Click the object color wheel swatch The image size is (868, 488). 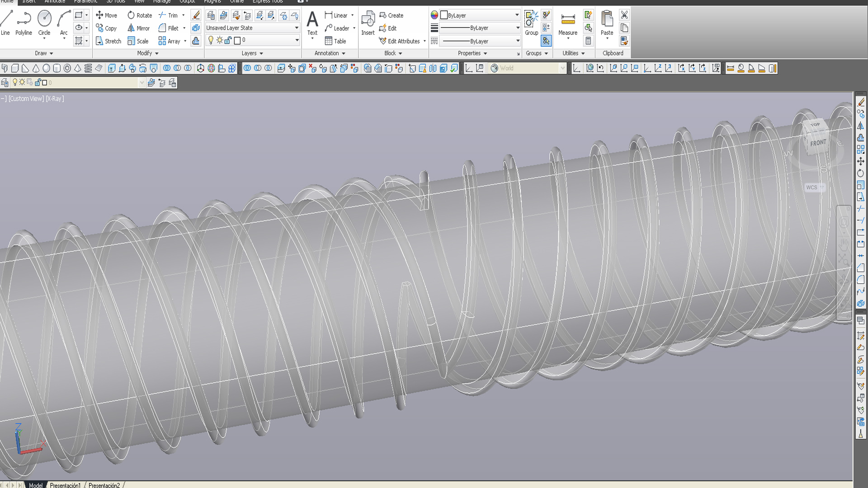(434, 15)
